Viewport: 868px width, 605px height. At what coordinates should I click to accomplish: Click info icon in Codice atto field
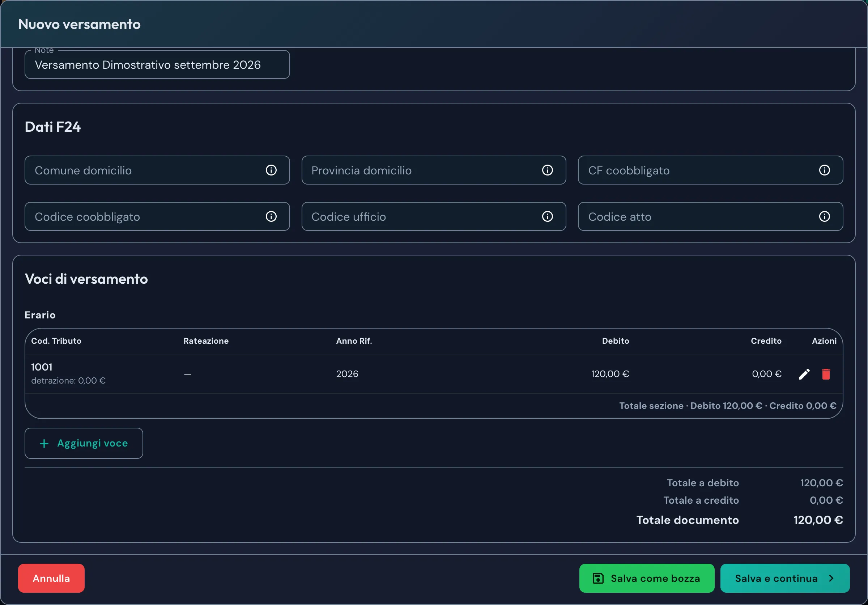[x=824, y=216]
